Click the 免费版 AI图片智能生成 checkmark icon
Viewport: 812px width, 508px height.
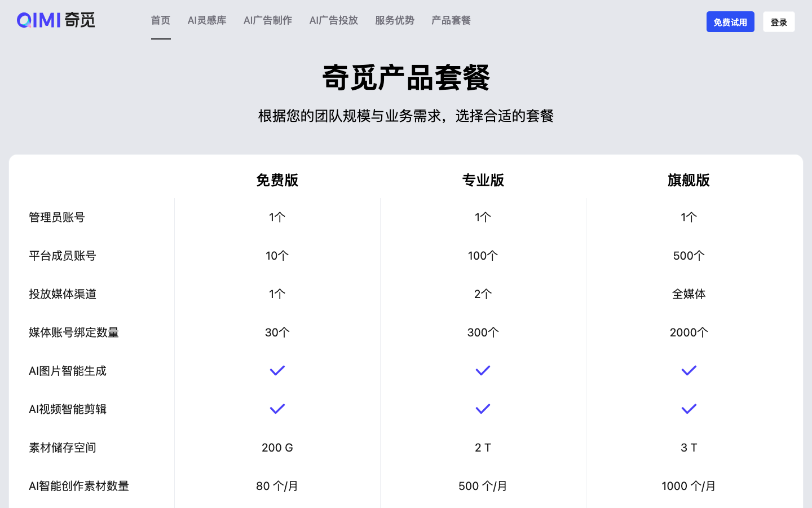point(277,370)
